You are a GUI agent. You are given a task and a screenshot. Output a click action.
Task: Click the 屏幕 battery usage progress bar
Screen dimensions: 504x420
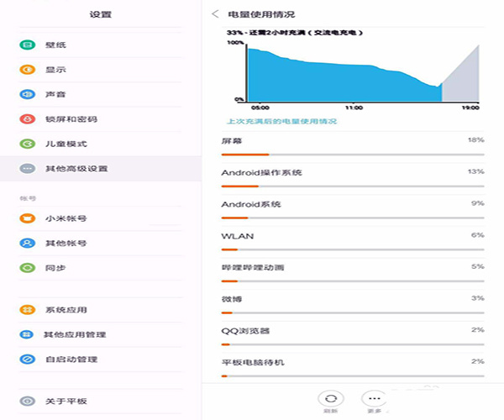point(353,155)
